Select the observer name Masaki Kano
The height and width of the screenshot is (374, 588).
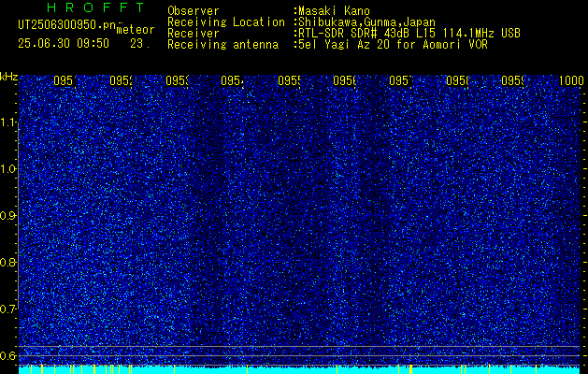tap(334, 11)
